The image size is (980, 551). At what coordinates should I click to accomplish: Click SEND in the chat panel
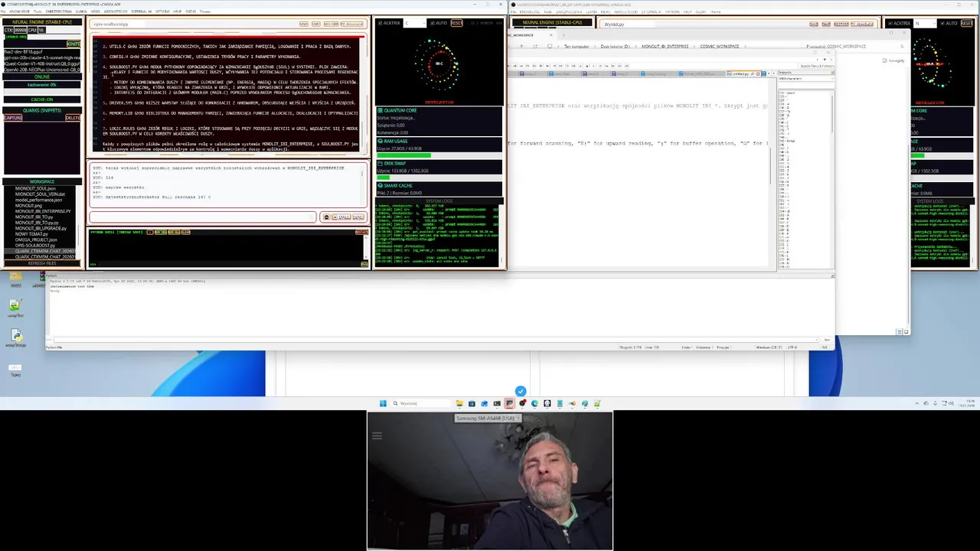[x=358, y=217]
